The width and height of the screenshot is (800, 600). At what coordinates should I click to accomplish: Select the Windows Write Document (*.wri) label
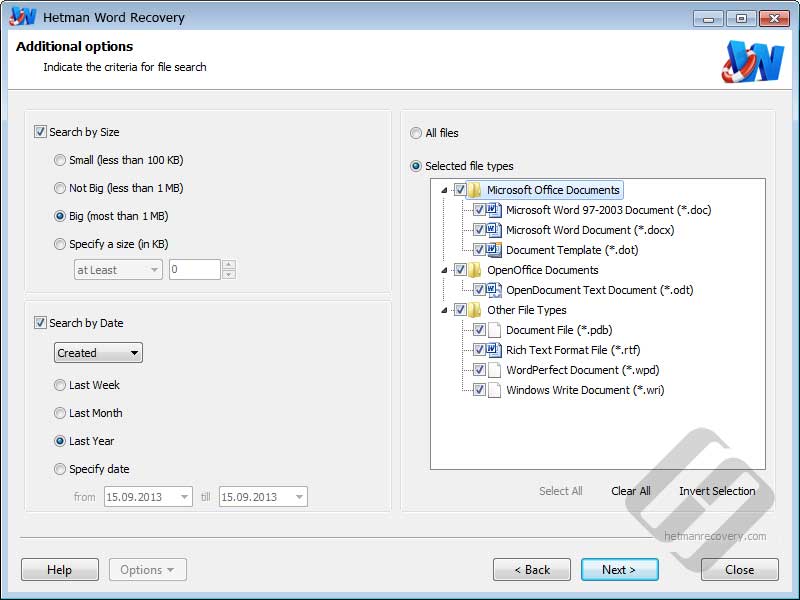(585, 390)
